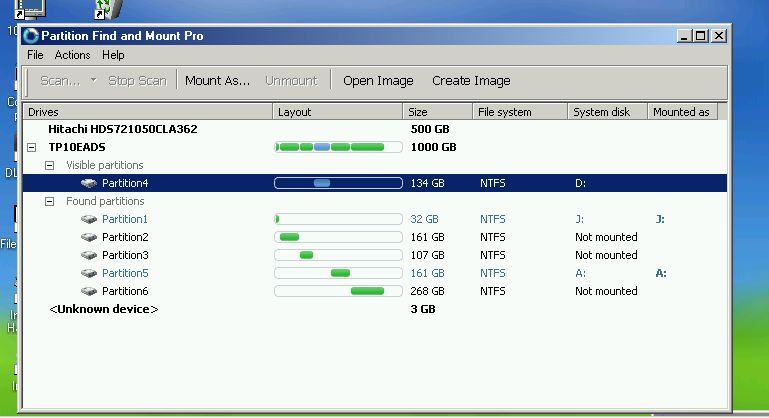
Task: Open the File menu
Action: tap(35, 55)
